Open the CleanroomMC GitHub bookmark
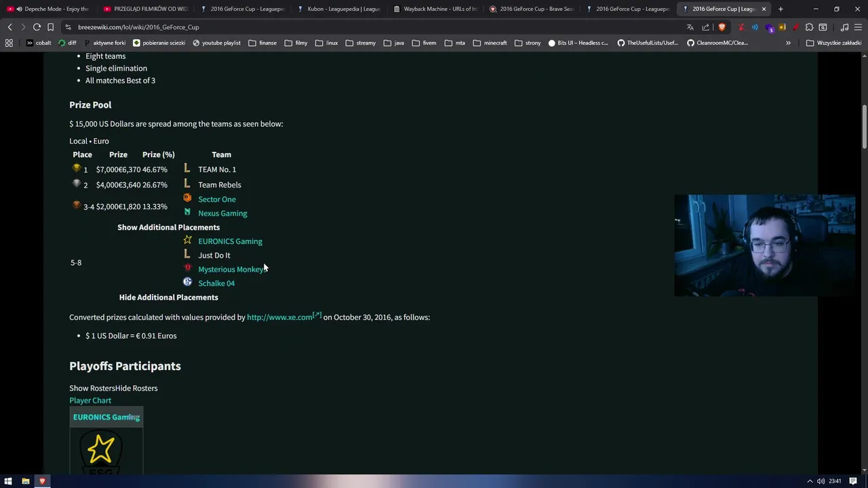Viewport: 868px width, 488px height. [x=717, y=43]
